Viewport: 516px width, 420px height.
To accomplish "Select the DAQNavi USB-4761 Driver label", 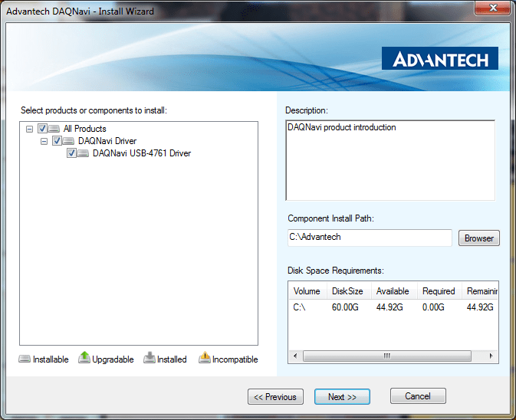I will (142, 153).
